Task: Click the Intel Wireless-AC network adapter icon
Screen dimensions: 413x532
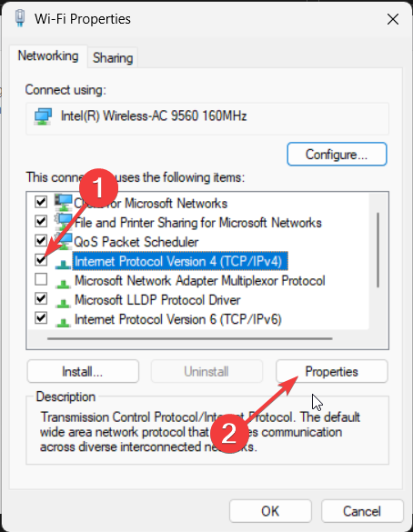Action: (43, 116)
